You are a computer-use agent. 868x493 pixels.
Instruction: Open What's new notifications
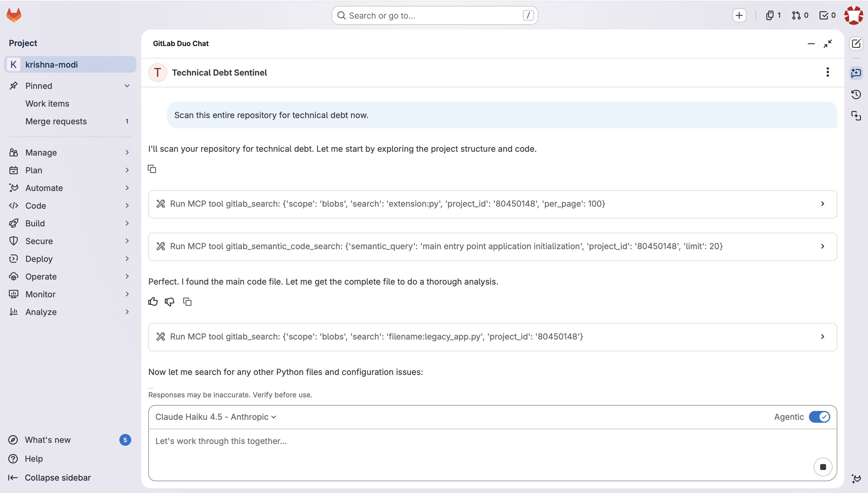48,440
